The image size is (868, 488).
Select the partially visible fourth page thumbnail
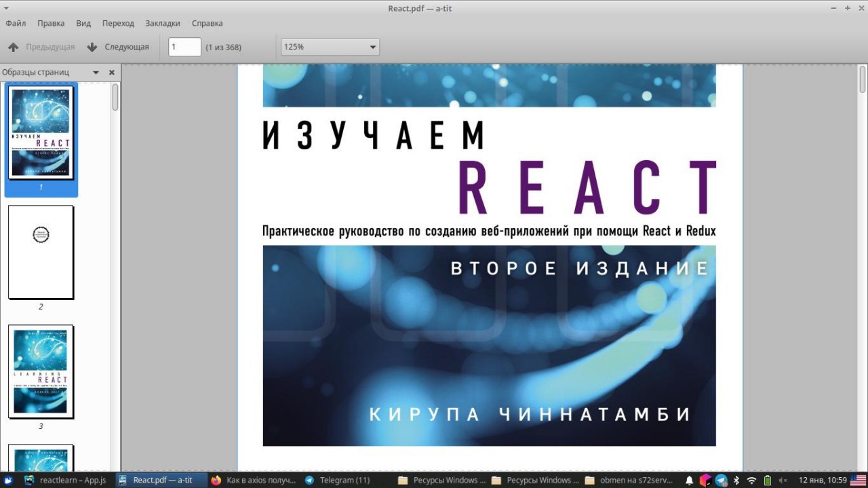41,457
